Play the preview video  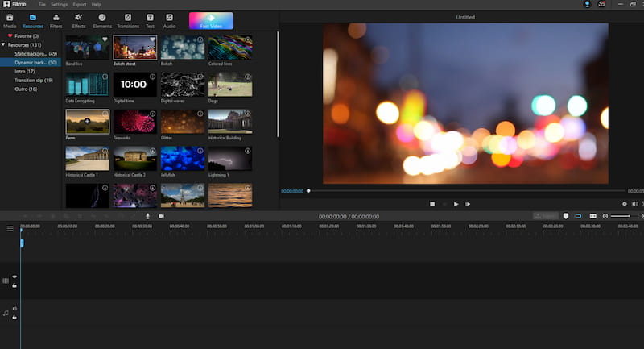tap(456, 204)
